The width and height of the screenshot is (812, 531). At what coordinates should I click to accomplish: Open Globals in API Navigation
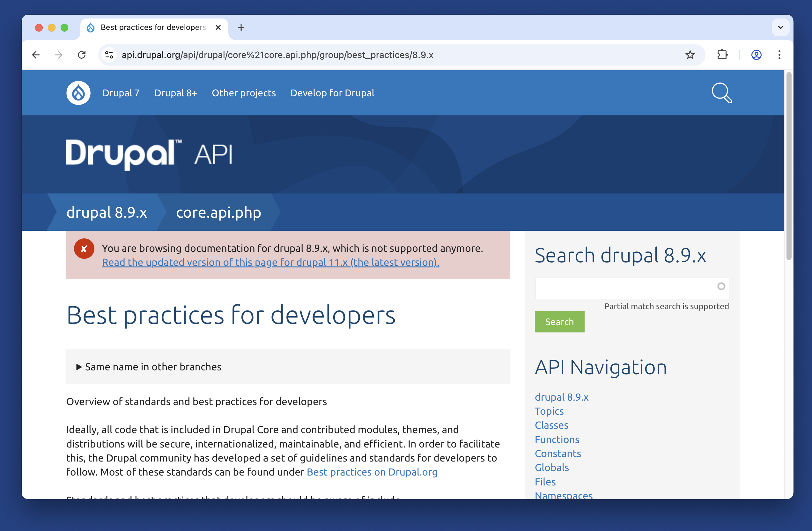[x=552, y=467]
